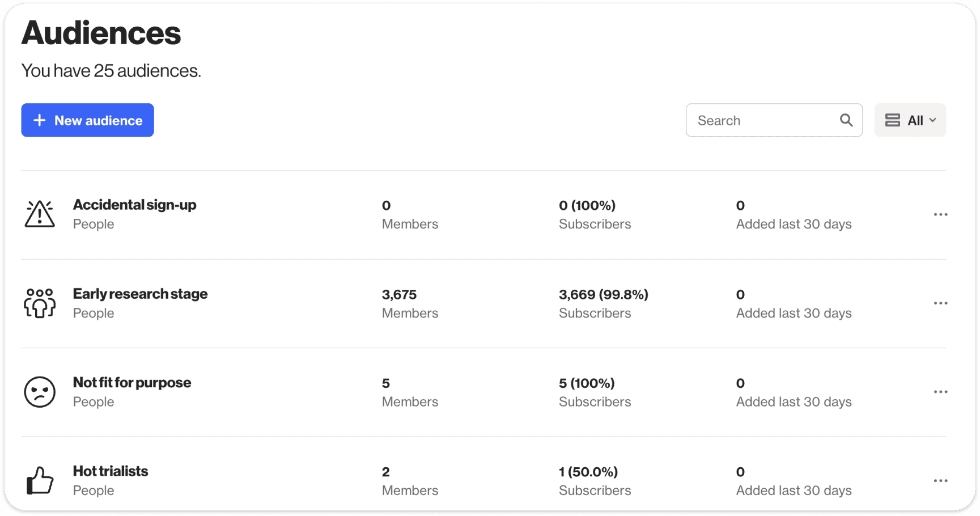
Task: Click the warning triangle icon for Accidental sign-up
Action: click(x=40, y=214)
